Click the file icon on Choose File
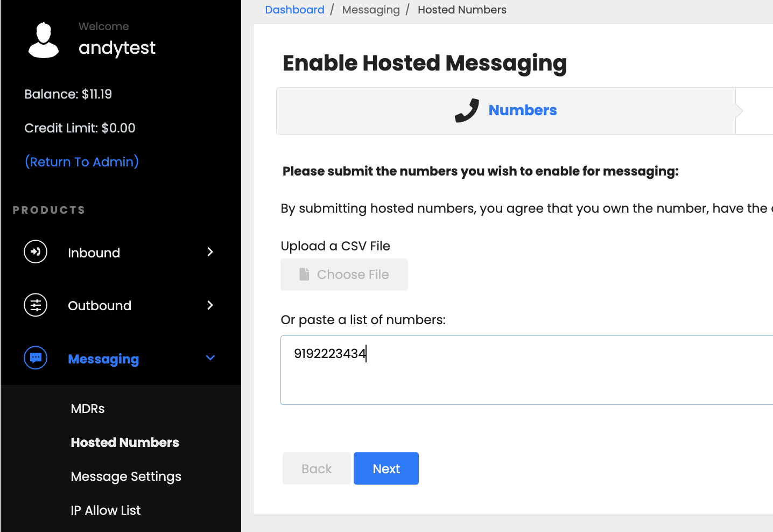 tap(304, 275)
